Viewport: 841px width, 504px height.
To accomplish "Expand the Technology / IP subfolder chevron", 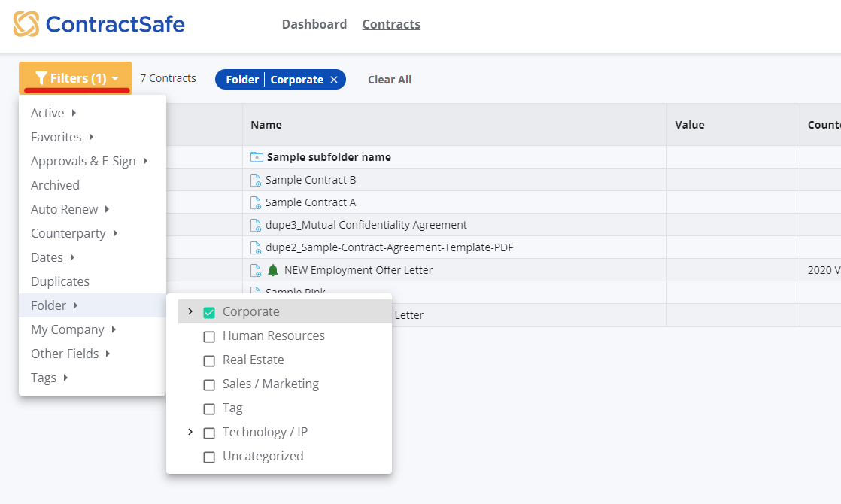I will [190, 432].
